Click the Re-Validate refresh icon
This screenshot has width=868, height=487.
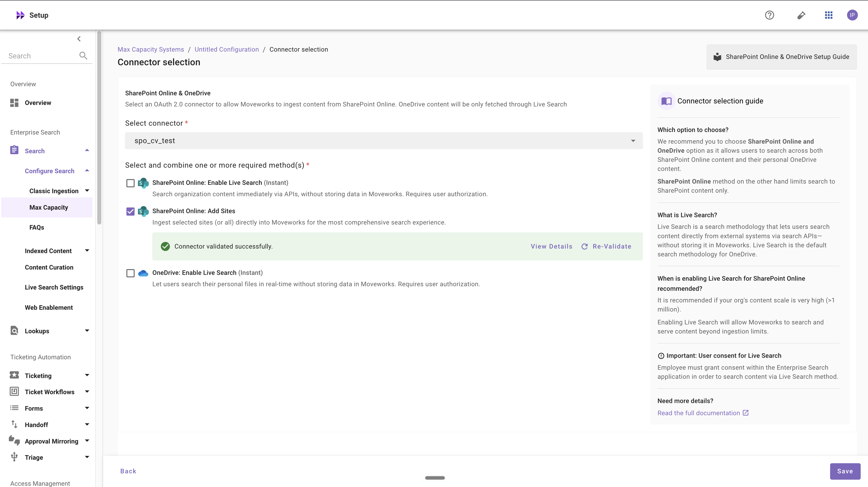[585, 247]
